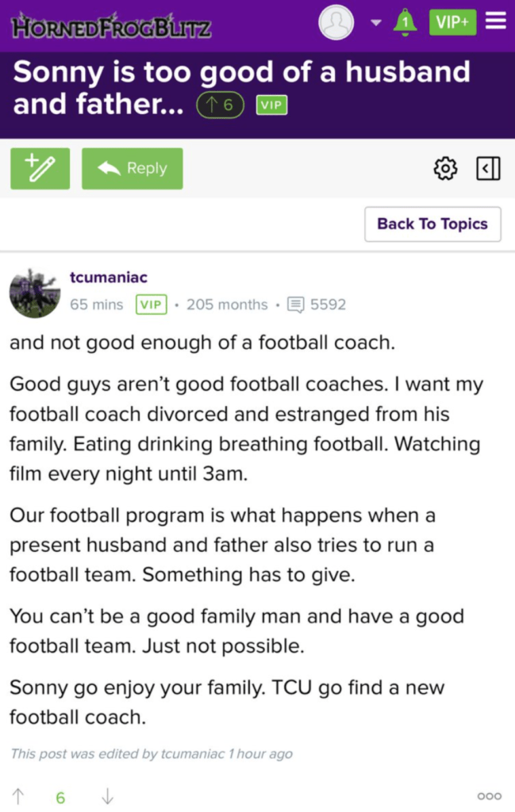Open the HornedFrogBlitz home logo
Viewport: 515px width, 812px height.
tap(111, 26)
